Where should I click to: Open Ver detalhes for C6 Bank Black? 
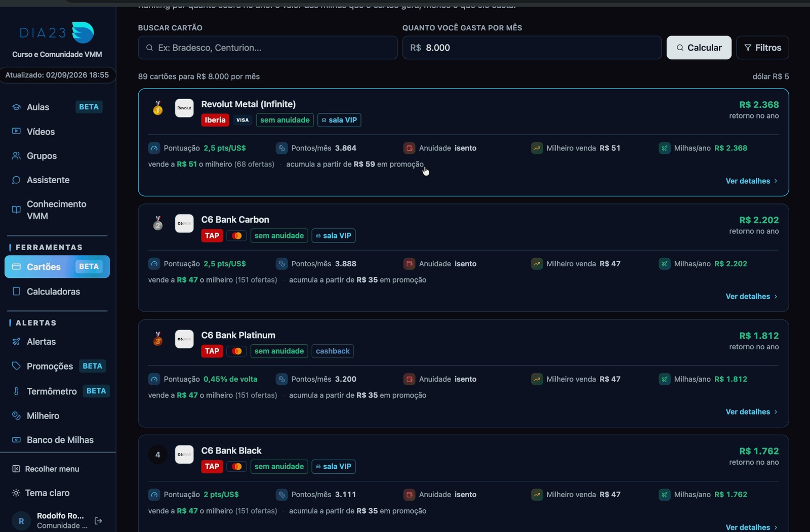[x=751, y=527]
